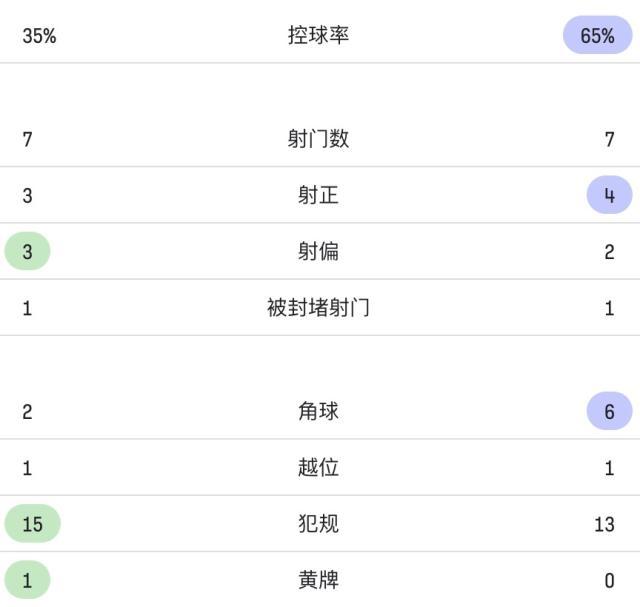Click the unhighlighted 2 value in 角球 row
The height and width of the screenshot is (607, 640).
click(28, 412)
